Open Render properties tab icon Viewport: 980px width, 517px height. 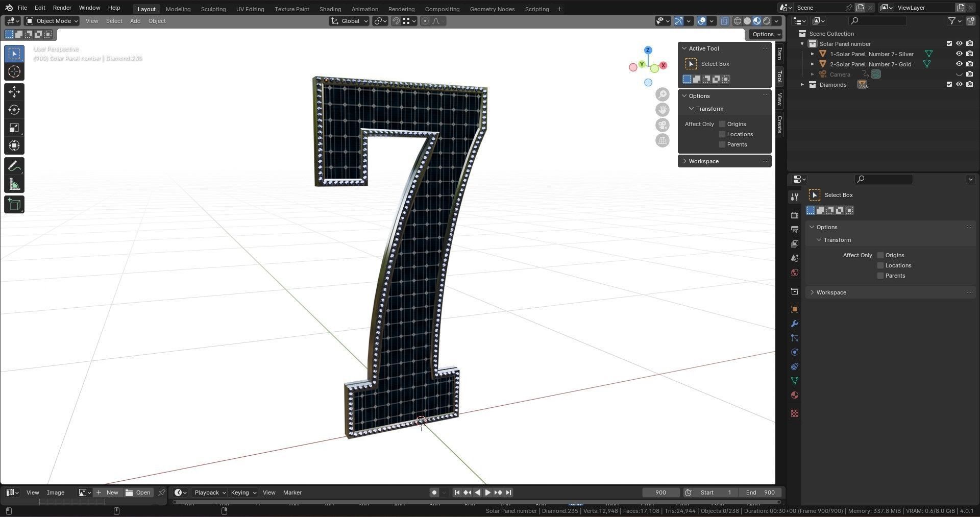pyautogui.click(x=794, y=215)
